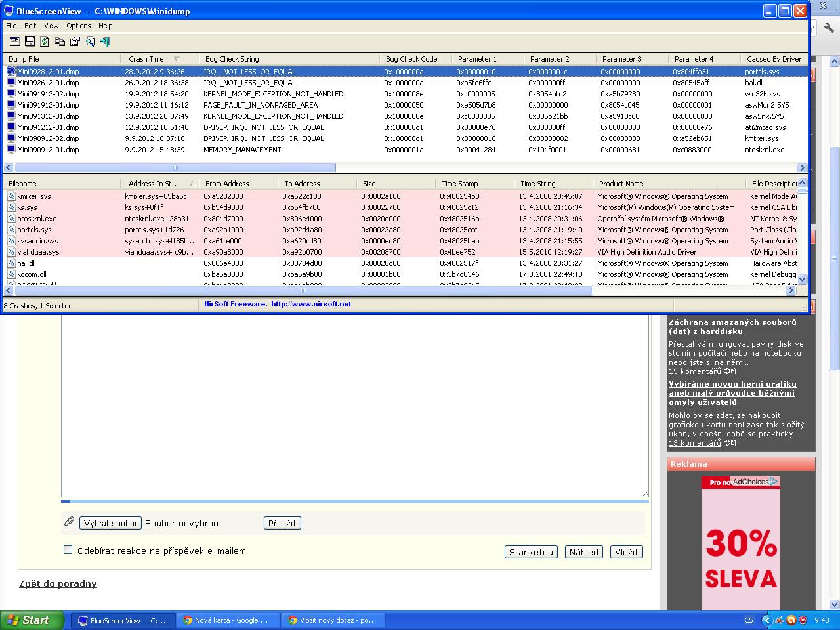Image resolution: width=840 pixels, height=630 pixels.
Task: Show hidden tray icons with the arrow
Action: (766, 620)
